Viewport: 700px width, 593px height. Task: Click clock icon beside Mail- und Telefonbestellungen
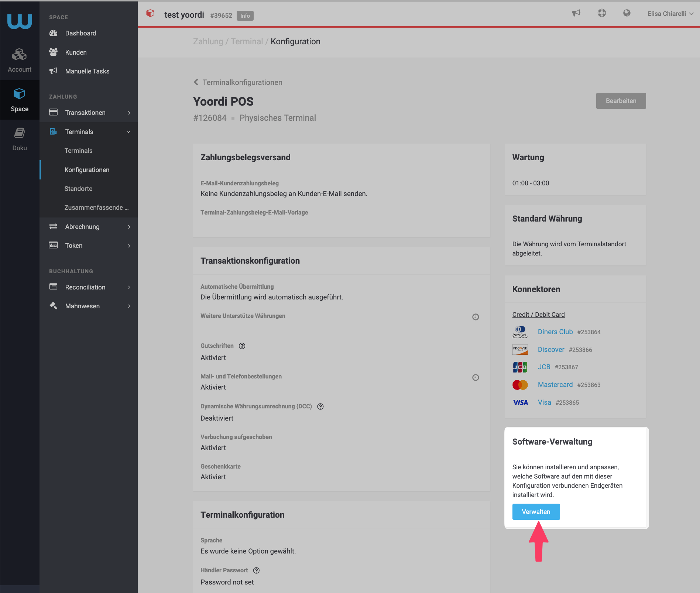(x=476, y=377)
